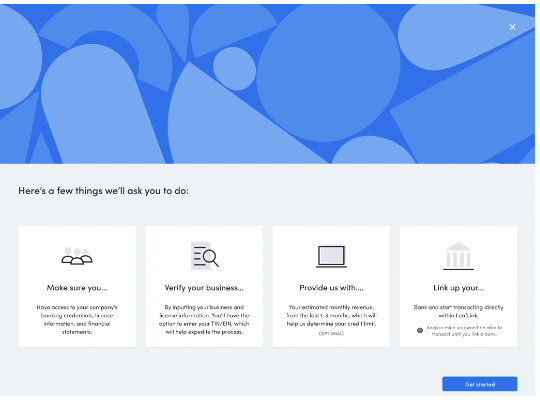540x400 pixels.
Task: Click the "Here's a few things" heading
Action: click(103, 191)
